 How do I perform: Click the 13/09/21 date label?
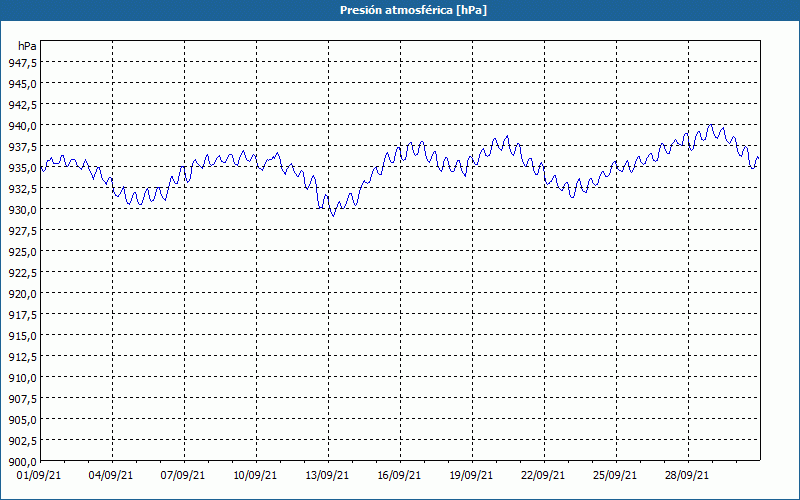point(327,475)
